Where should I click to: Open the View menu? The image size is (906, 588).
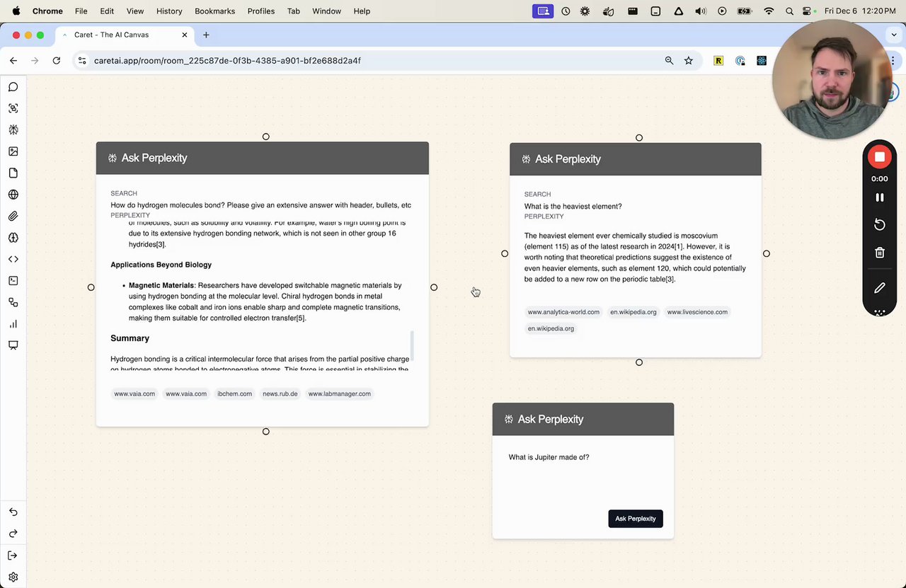tap(134, 11)
